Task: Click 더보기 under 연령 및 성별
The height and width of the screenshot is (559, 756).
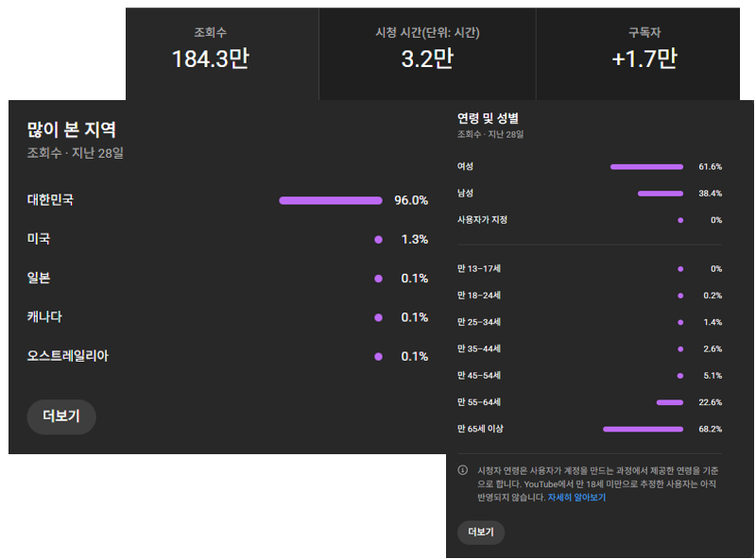Action: click(x=480, y=533)
